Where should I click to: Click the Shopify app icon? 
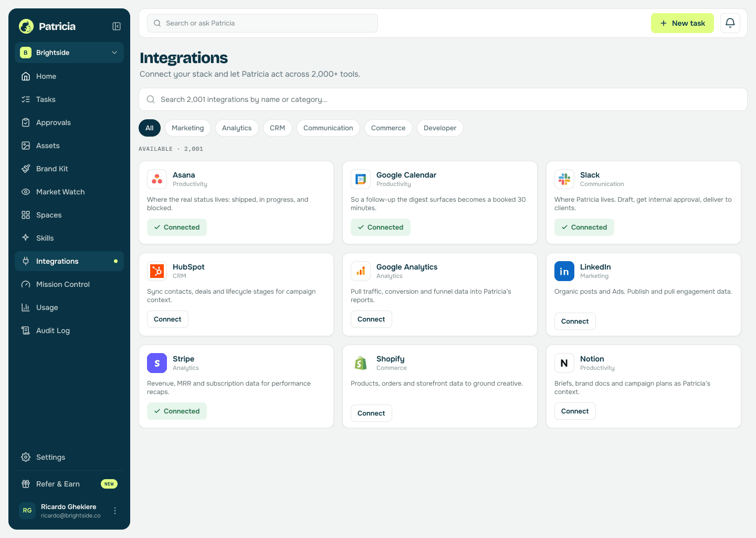[361, 363]
